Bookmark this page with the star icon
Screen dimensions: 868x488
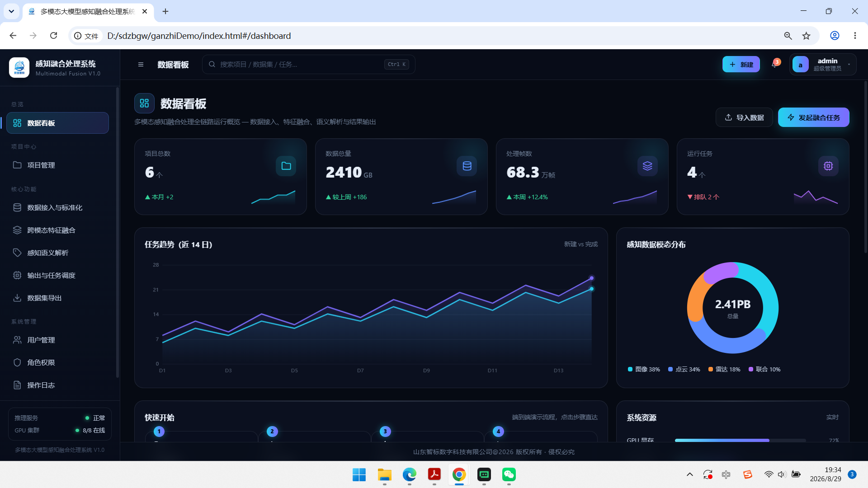pyautogui.click(x=807, y=36)
